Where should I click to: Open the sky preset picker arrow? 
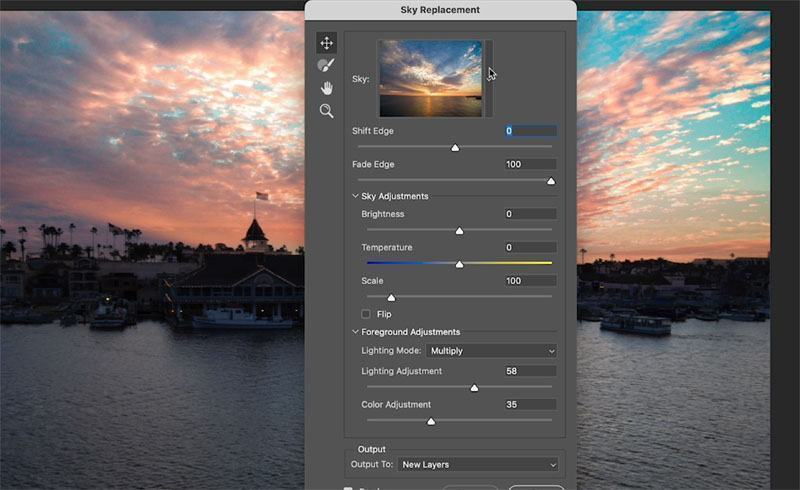click(x=489, y=78)
